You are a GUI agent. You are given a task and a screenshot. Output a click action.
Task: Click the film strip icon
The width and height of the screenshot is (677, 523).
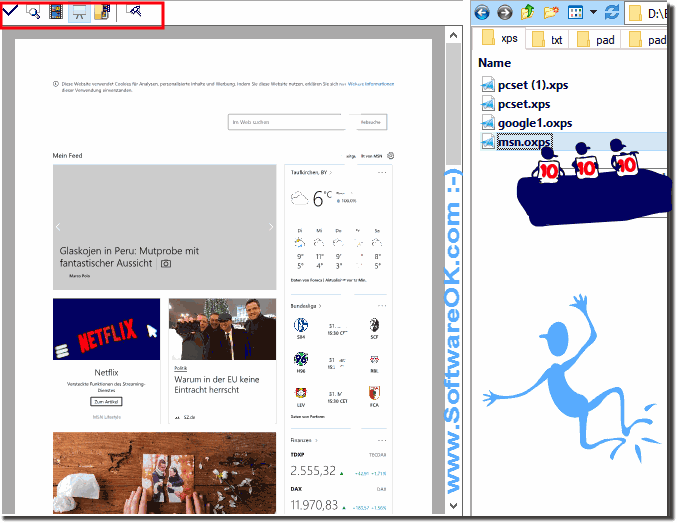point(56,12)
